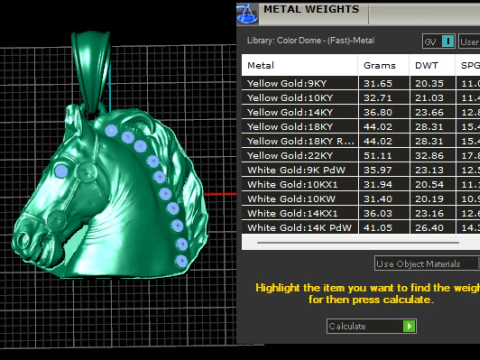Toggle the GV switch button
The image size is (480, 360).
439,42
